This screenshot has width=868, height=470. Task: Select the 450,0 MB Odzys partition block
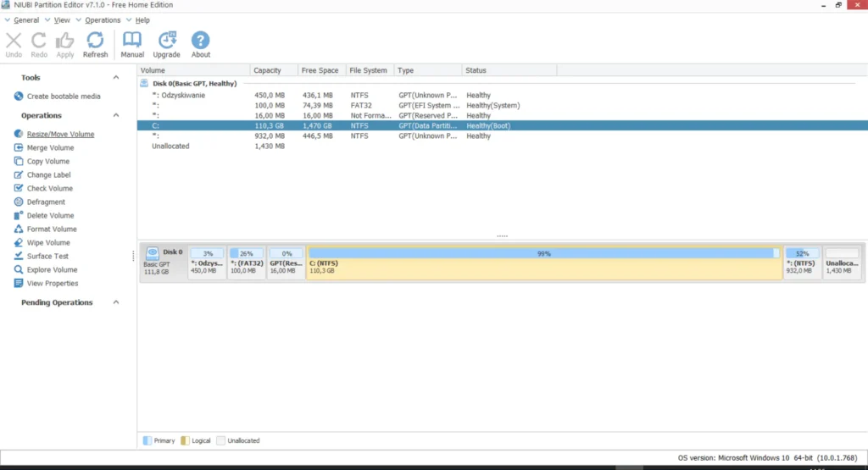click(x=207, y=262)
